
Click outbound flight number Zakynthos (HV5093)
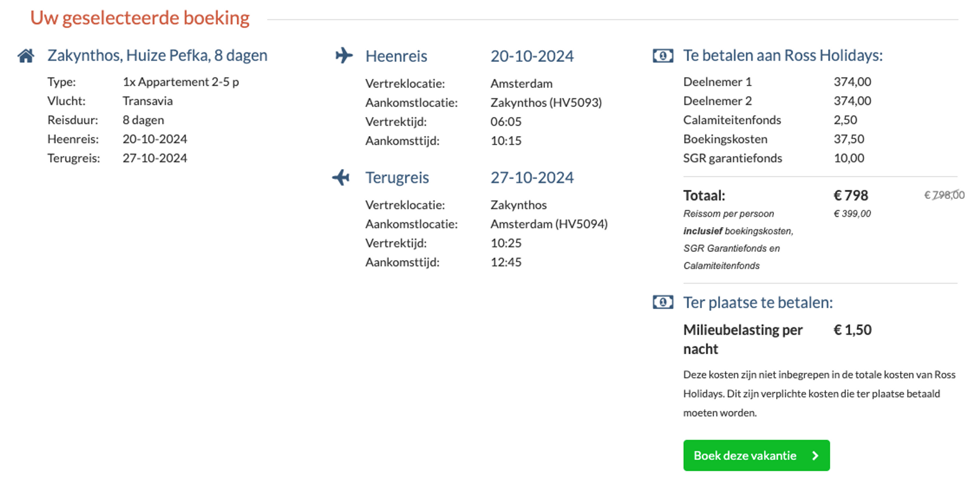click(546, 102)
